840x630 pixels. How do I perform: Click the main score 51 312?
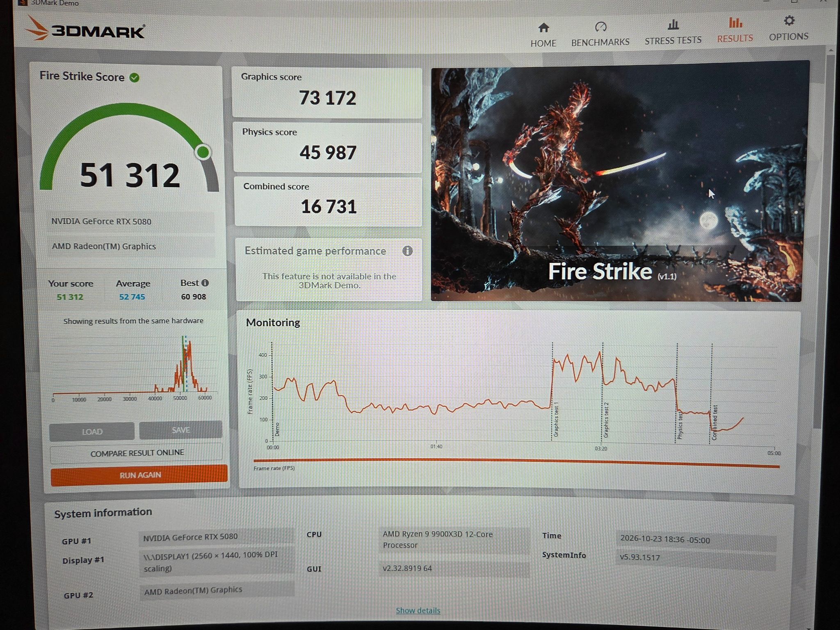[130, 176]
